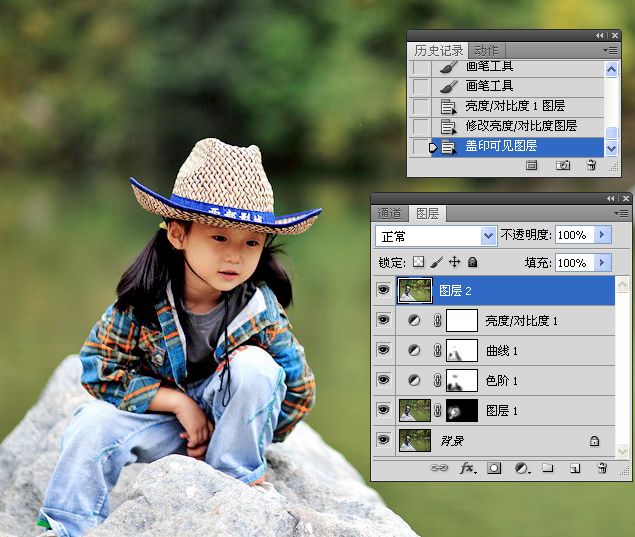The image size is (635, 537).
Task: Lock image pixels brush icon
Action: [x=436, y=262]
